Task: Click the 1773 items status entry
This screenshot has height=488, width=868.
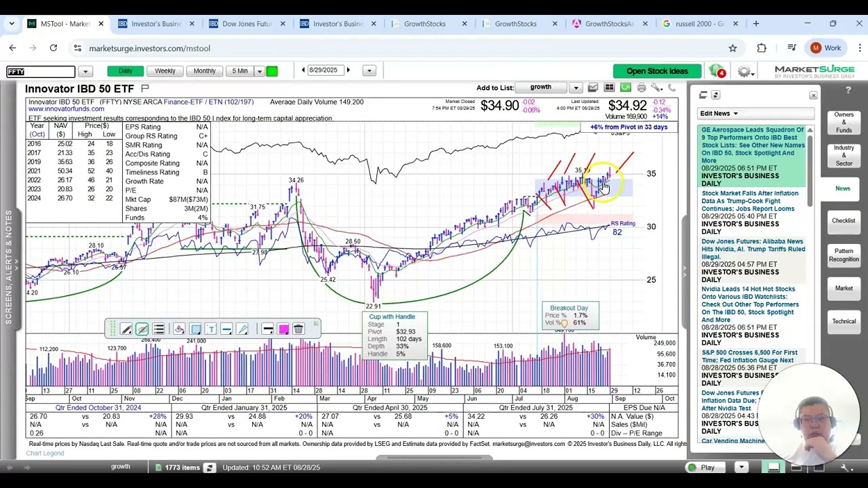Action: [x=177, y=468]
